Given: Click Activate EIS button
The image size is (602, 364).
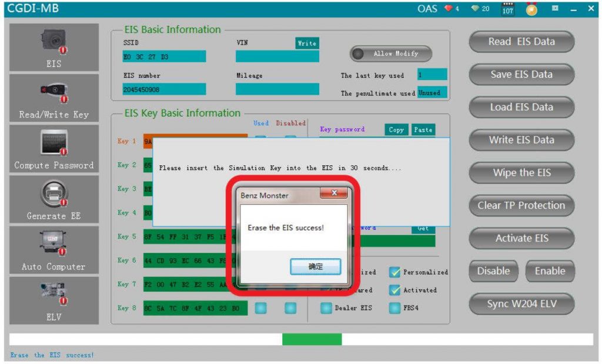Looking at the screenshot, I should tap(521, 238).
